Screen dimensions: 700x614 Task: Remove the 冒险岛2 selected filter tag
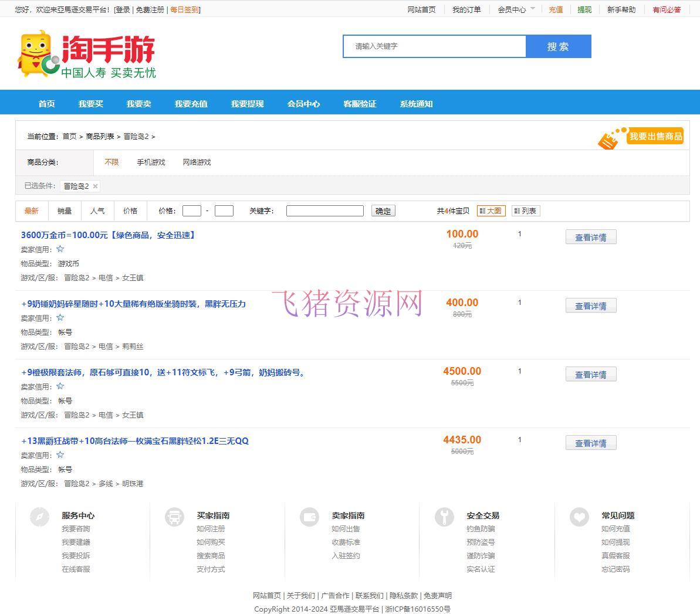pos(94,186)
